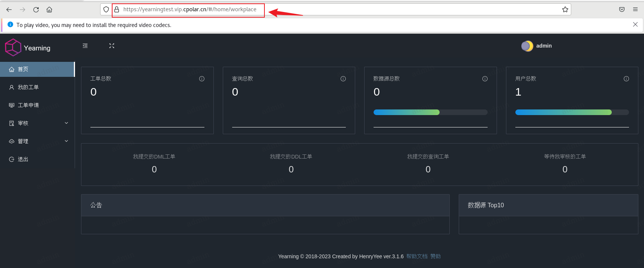This screenshot has height=268, width=644.
Task: Click the 查询总数 label
Action: point(242,79)
